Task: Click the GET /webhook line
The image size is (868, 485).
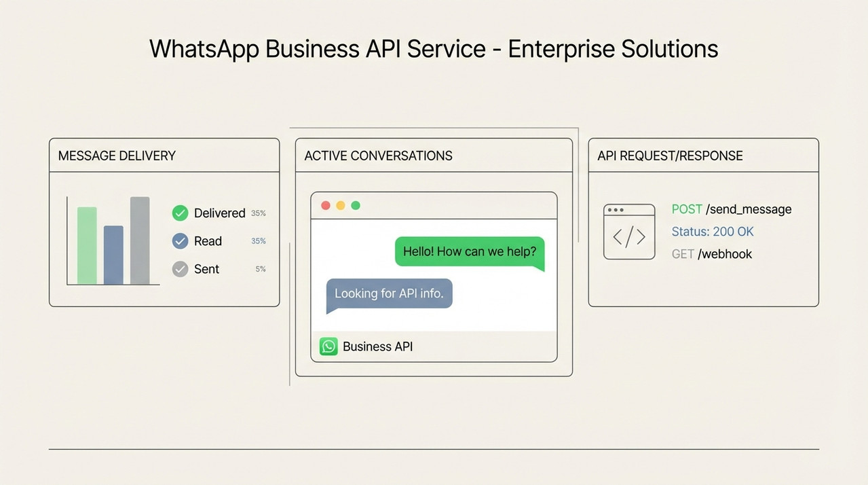Action: (x=712, y=254)
